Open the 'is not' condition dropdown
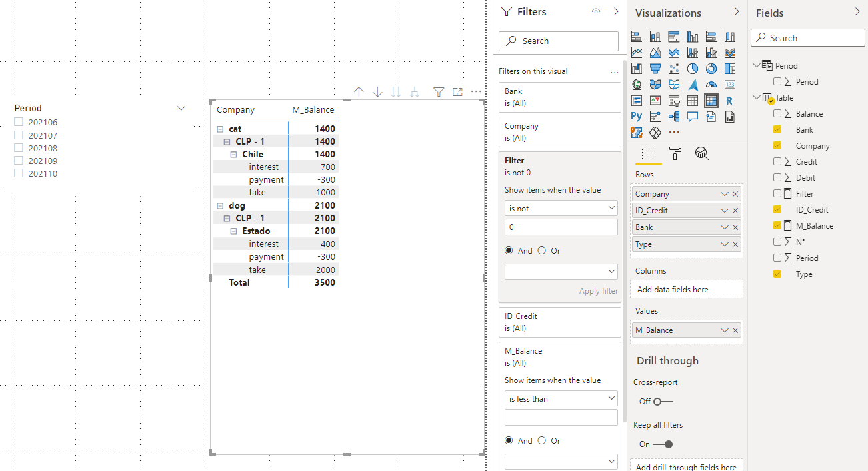 point(561,208)
